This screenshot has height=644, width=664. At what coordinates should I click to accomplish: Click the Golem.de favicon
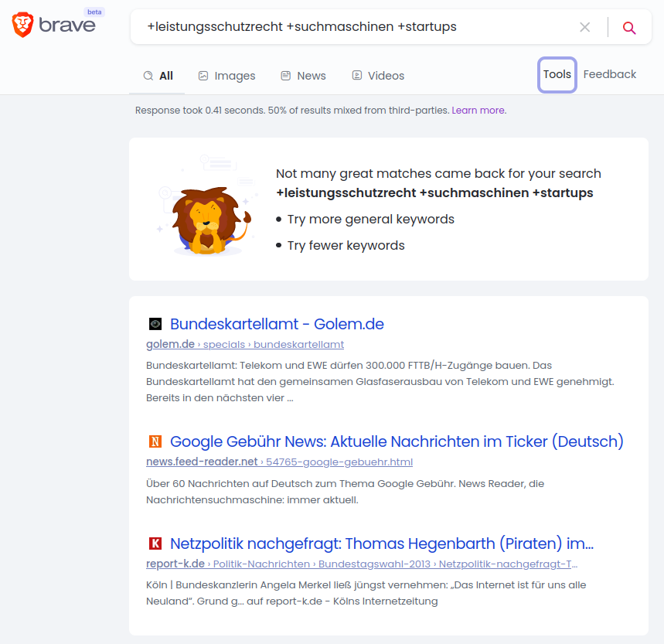point(155,324)
